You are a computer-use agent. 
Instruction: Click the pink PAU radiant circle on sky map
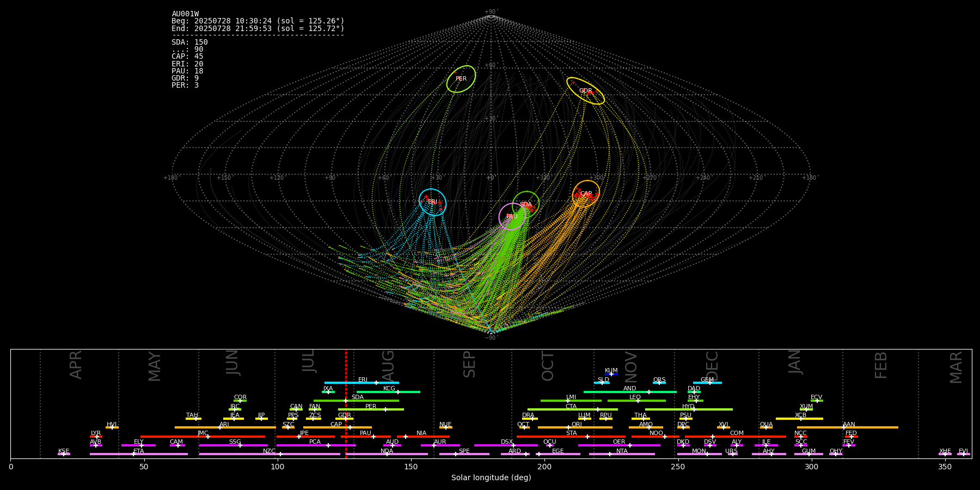point(512,217)
